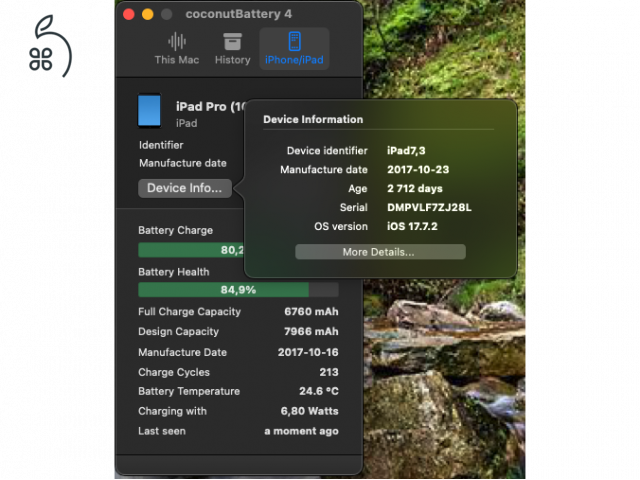640x480 pixels.
Task: Click the Identifier label in main window
Action: point(161,145)
